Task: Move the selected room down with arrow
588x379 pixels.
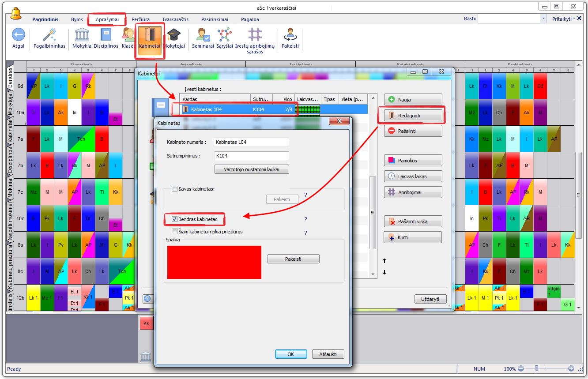Action: tap(384, 272)
